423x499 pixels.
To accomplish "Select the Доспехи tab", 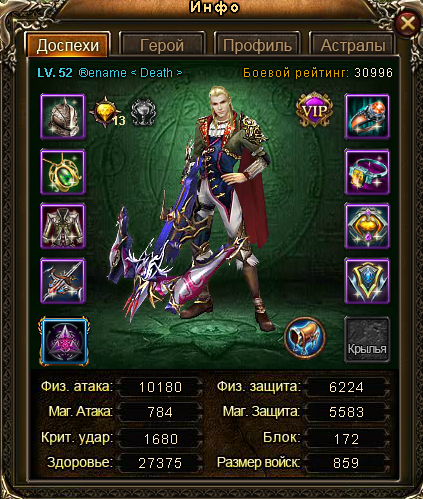I will pyautogui.click(x=68, y=44).
